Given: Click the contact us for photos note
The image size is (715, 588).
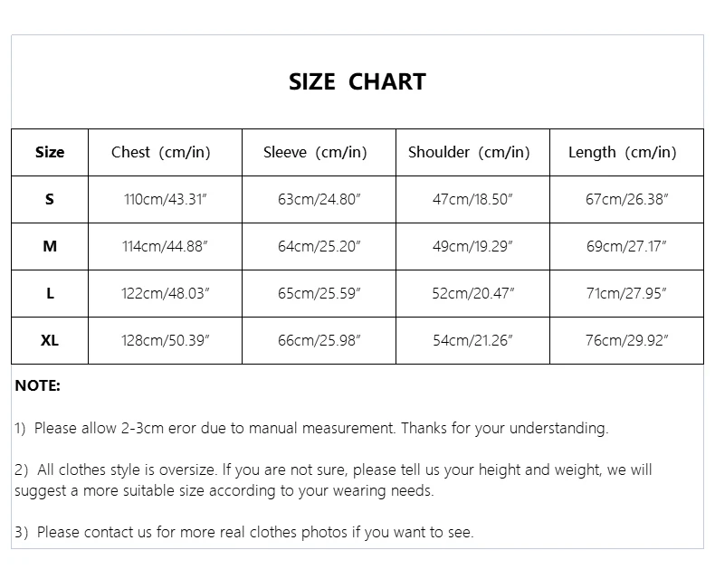Looking at the screenshot, I should tap(243, 532).
